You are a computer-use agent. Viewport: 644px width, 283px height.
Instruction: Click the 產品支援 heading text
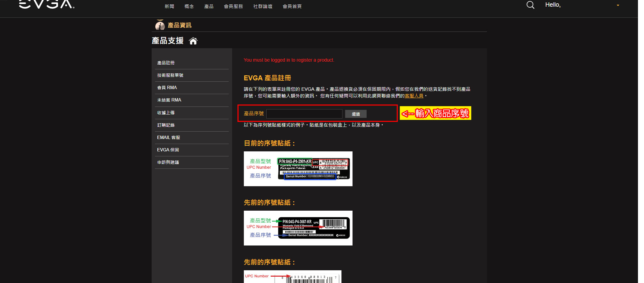[x=168, y=41]
